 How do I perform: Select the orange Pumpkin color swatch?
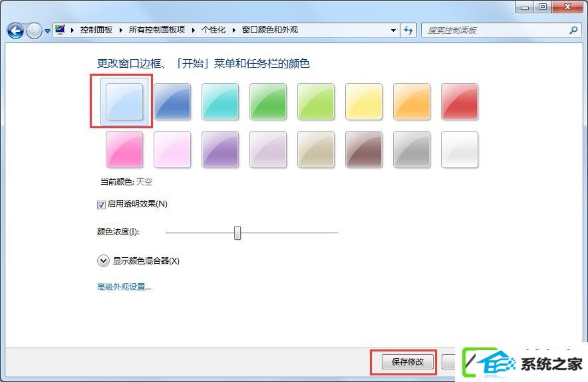click(x=412, y=101)
